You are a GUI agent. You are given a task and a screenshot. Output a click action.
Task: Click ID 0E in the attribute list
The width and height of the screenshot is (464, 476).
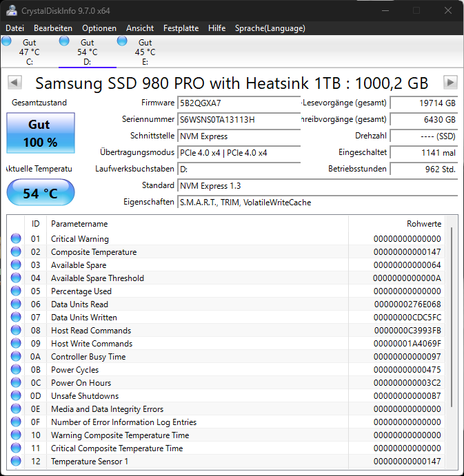point(36,409)
